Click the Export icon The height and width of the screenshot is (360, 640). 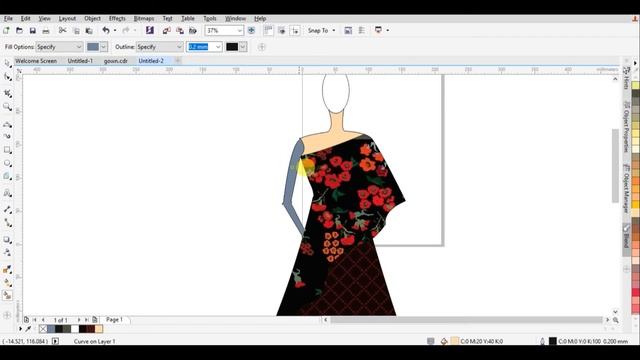180,31
